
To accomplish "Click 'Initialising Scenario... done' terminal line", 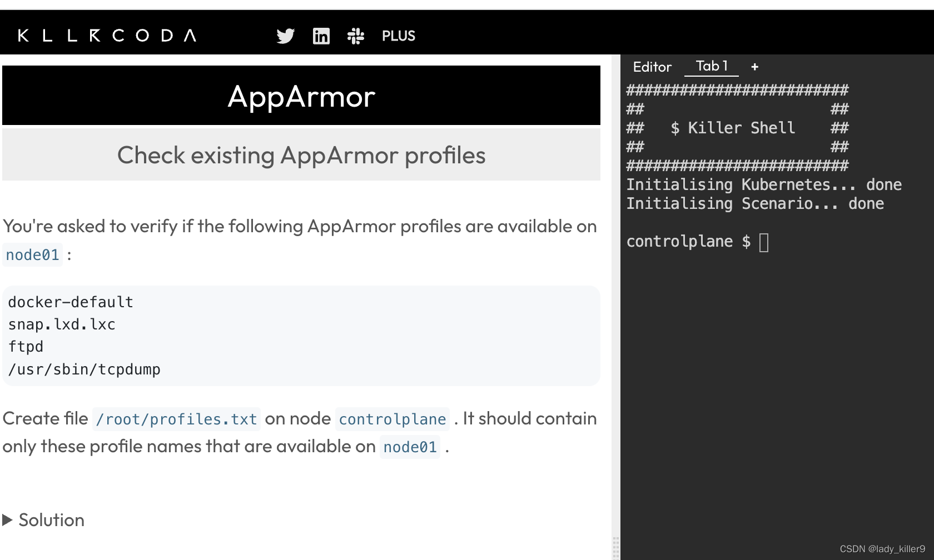I will 755,204.
